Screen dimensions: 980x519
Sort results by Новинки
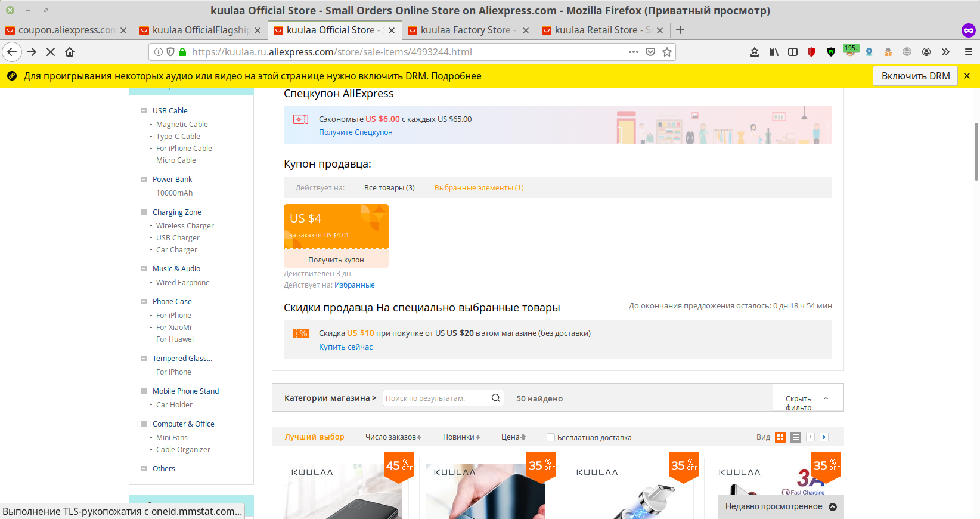click(x=461, y=437)
